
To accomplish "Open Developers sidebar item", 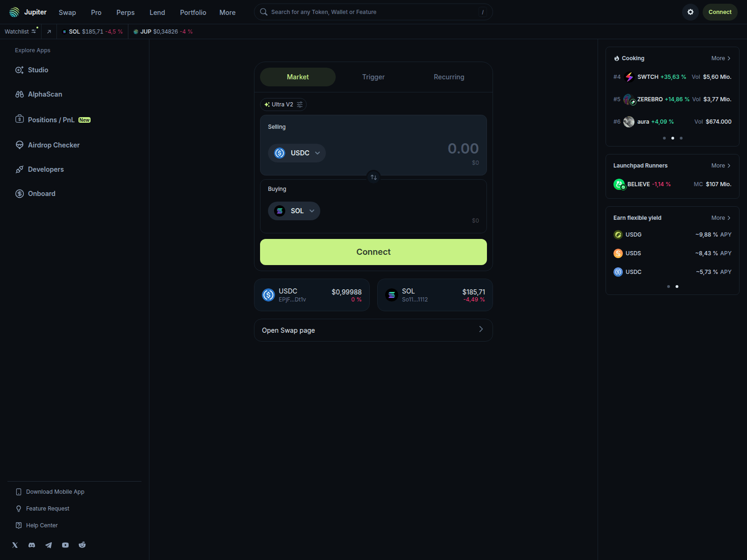I will tap(39, 169).
